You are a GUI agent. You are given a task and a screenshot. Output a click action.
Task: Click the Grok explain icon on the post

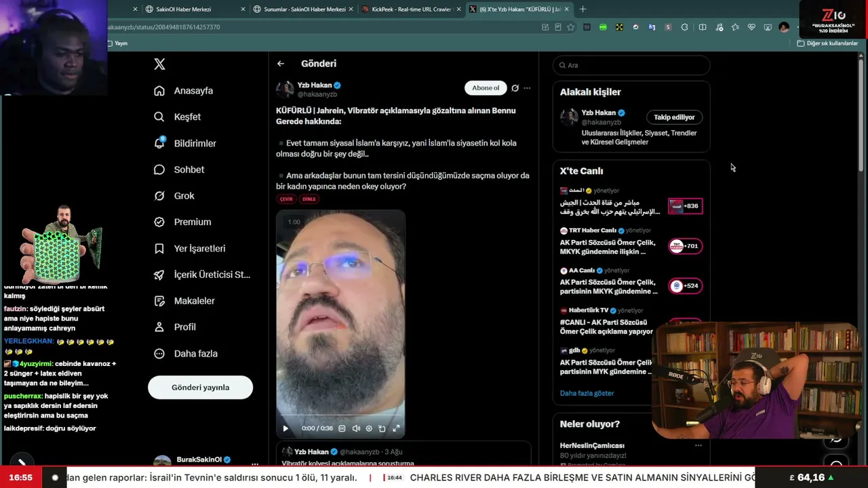point(515,88)
